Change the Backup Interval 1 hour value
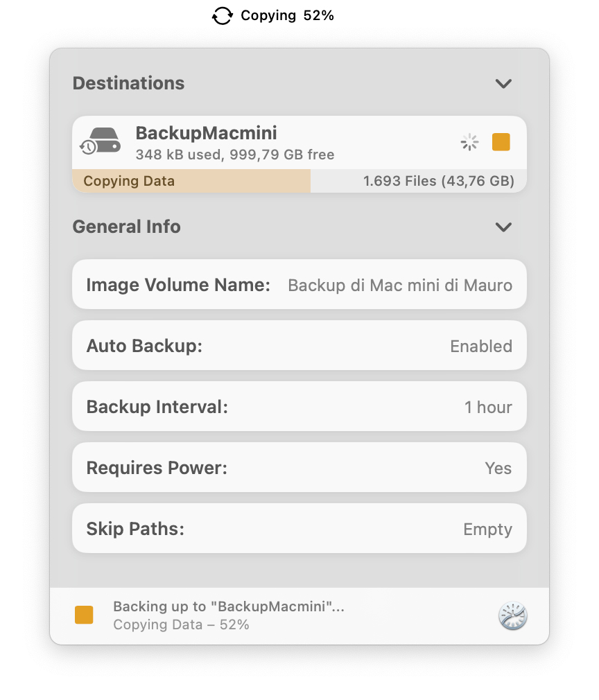The height and width of the screenshot is (700, 599). click(488, 407)
